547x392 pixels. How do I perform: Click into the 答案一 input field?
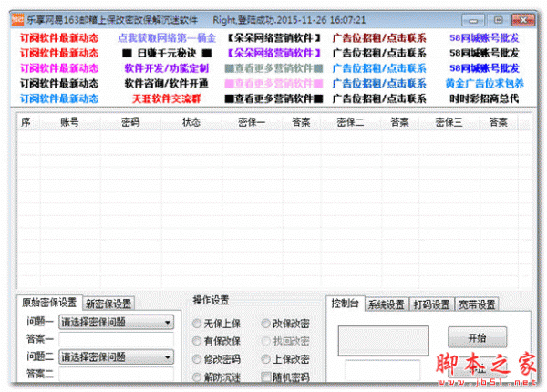click(x=116, y=339)
